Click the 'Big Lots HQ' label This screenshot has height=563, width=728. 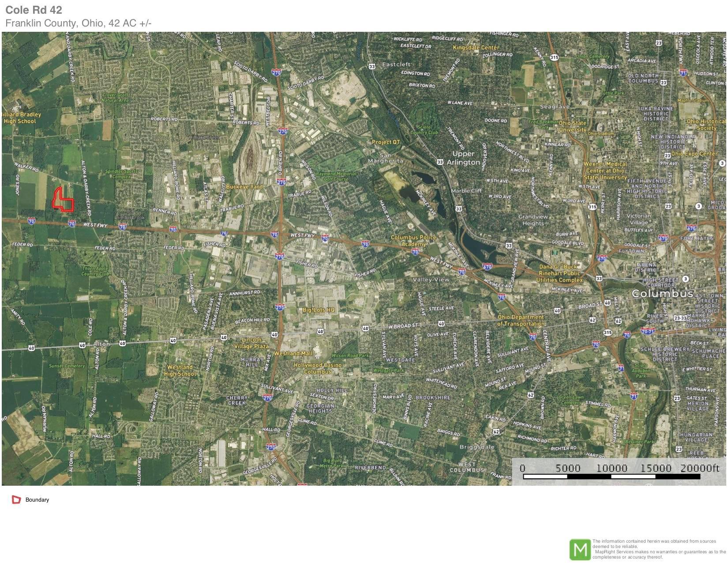click(x=319, y=310)
